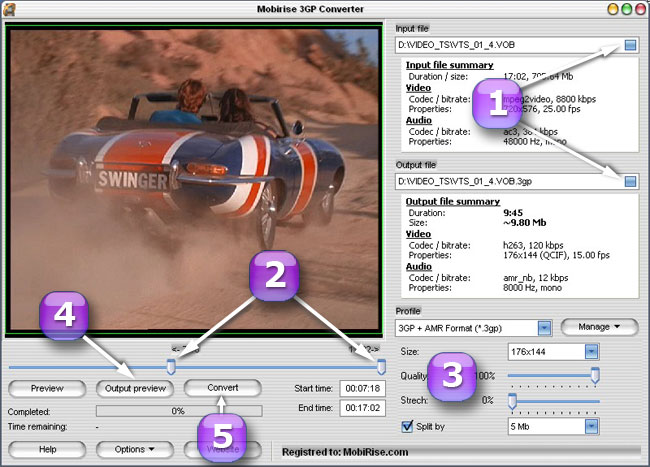
Task: Open the Size 176x144 dropdown
Action: pyautogui.click(x=592, y=352)
